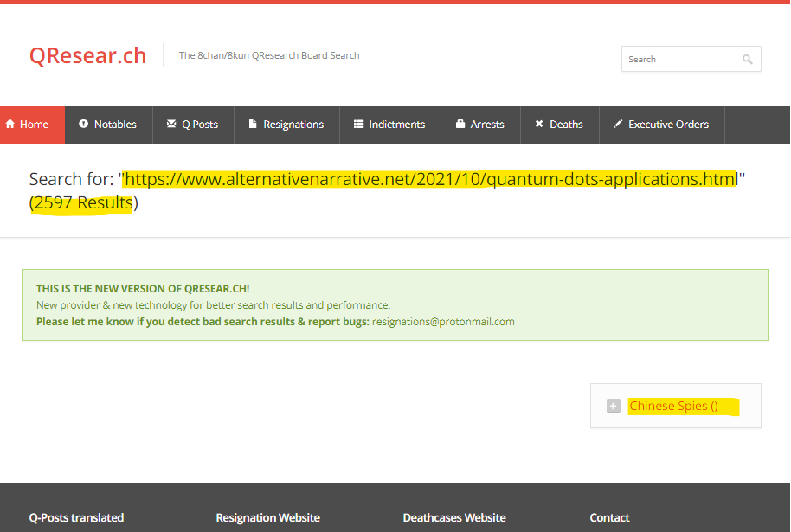Image resolution: width=791 pixels, height=532 pixels.
Task: Click the 'THIS IS THE NEW VERSION' notice heading
Action: click(x=143, y=289)
